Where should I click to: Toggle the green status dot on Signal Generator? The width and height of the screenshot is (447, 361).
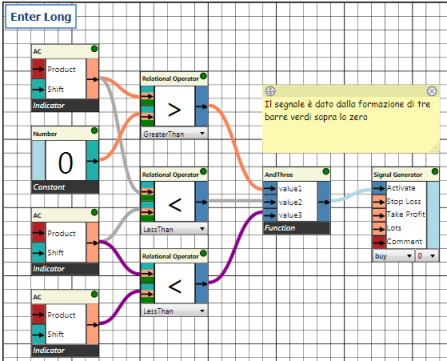pyautogui.click(x=435, y=171)
